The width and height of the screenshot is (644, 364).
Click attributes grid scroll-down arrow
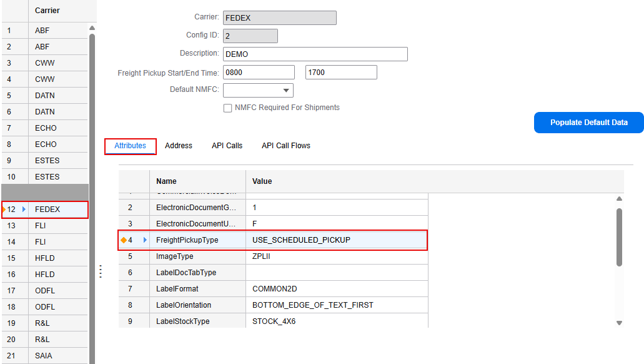pos(619,323)
